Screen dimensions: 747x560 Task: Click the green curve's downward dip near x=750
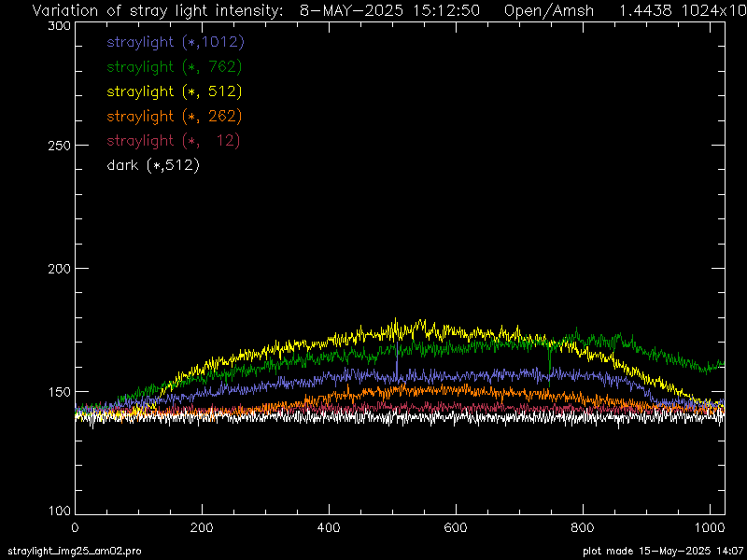click(x=550, y=368)
